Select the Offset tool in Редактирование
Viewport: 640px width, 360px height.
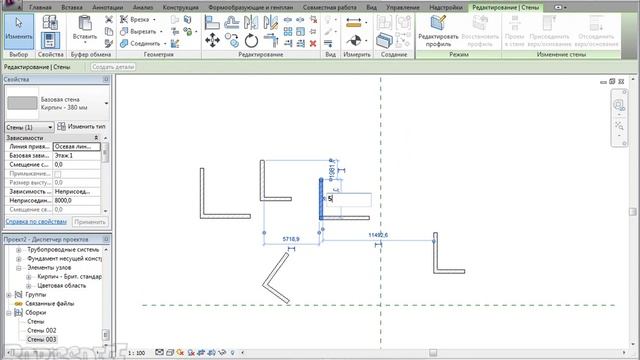click(232, 22)
